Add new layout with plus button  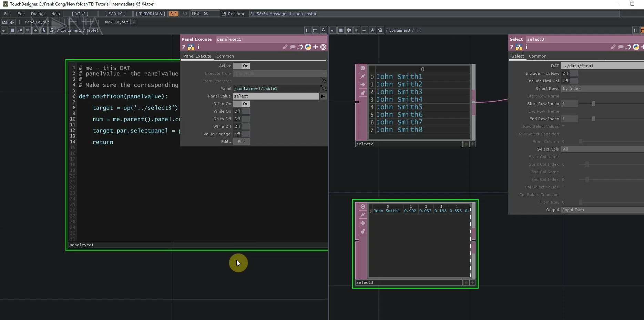pyautogui.click(x=133, y=22)
